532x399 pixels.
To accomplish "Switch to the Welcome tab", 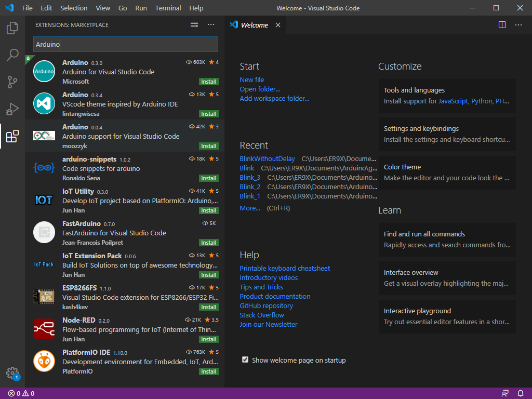I will coord(255,25).
